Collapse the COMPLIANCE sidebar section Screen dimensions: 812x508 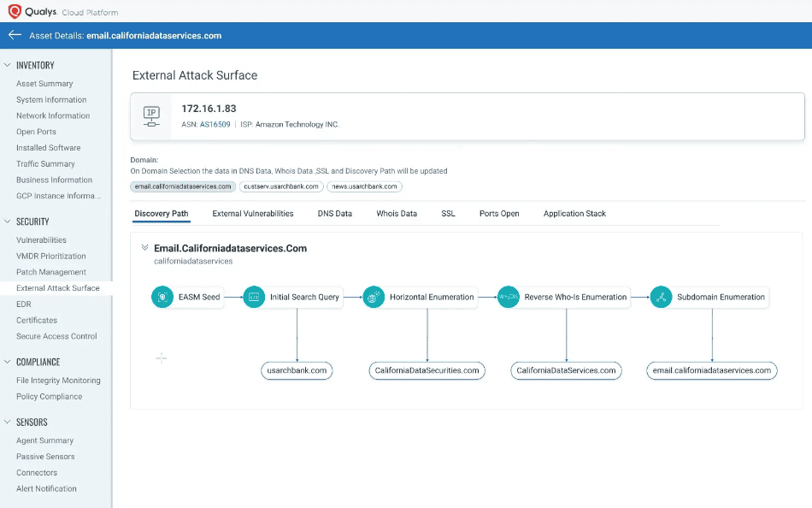[8, 362]
